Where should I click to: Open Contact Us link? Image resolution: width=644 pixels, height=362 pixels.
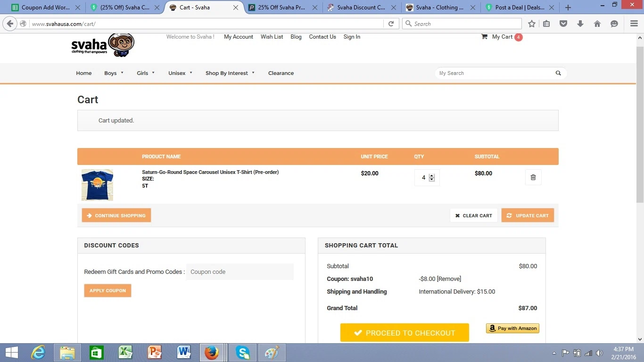pos(322,37)
